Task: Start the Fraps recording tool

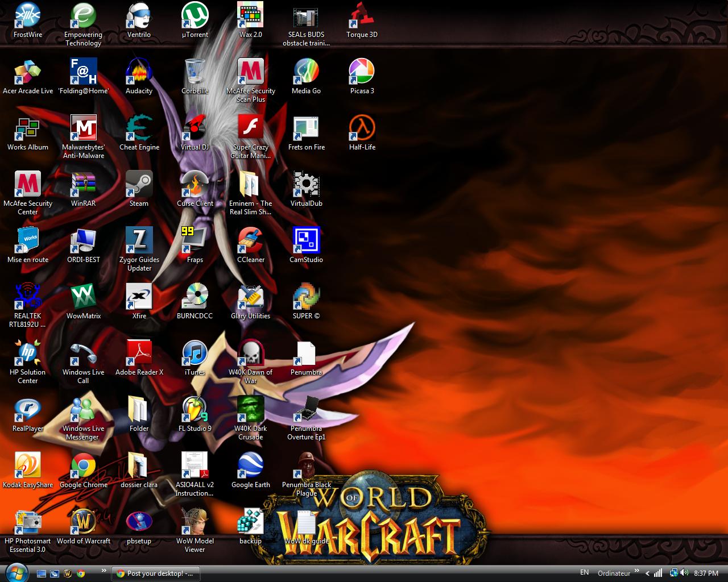Action: 195,241
